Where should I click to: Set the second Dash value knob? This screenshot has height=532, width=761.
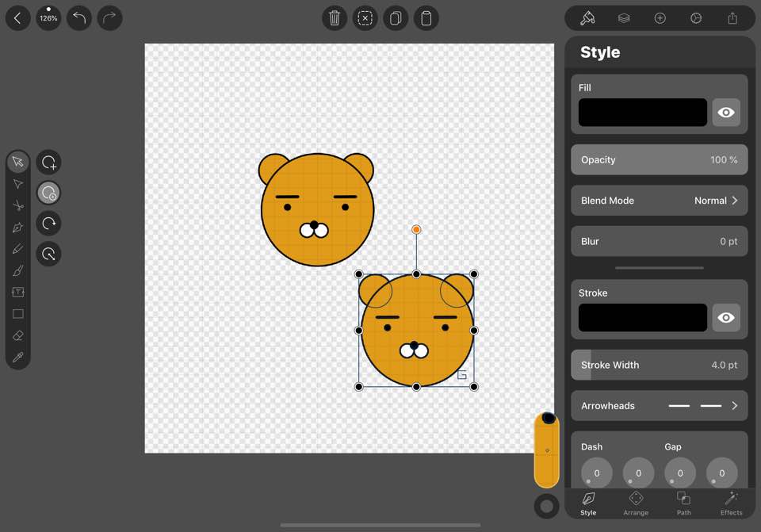[x=638, y=473]
